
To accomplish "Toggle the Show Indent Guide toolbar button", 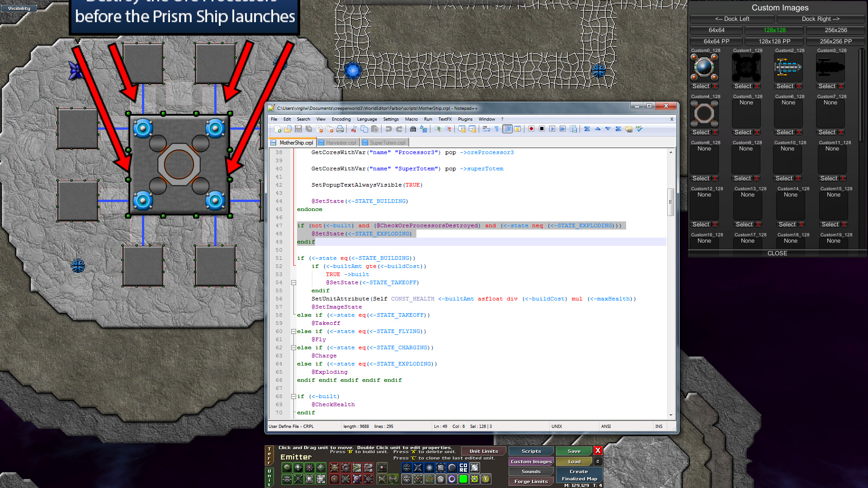I will click(x=507, y=129).
